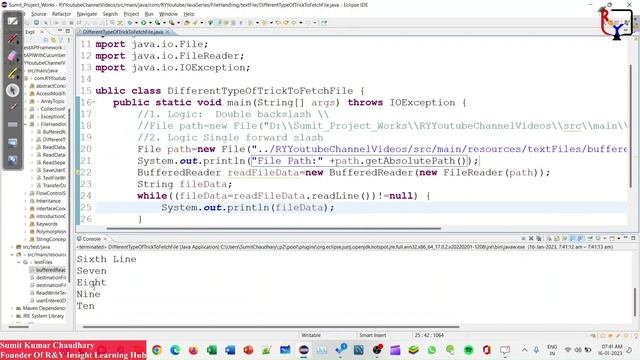This screenshot has width=640, height=360.
Task: Close the Package Explorer view tab
Action: click(42, 31)
